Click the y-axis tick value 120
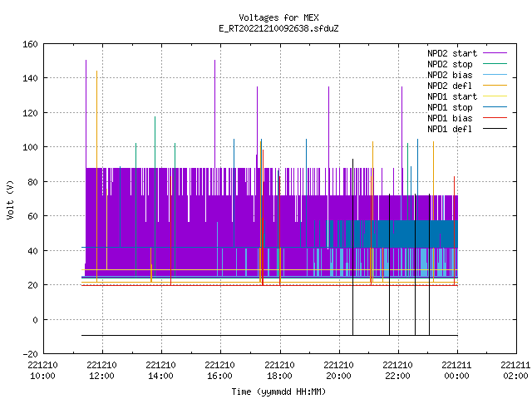Viewport: 532px width, 399px height. point(30,113)
